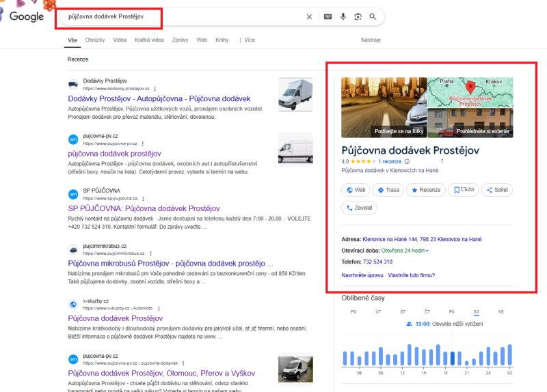Save the business with Uložit button
This screenshot has width=547, height=392.
click(464, 190)
